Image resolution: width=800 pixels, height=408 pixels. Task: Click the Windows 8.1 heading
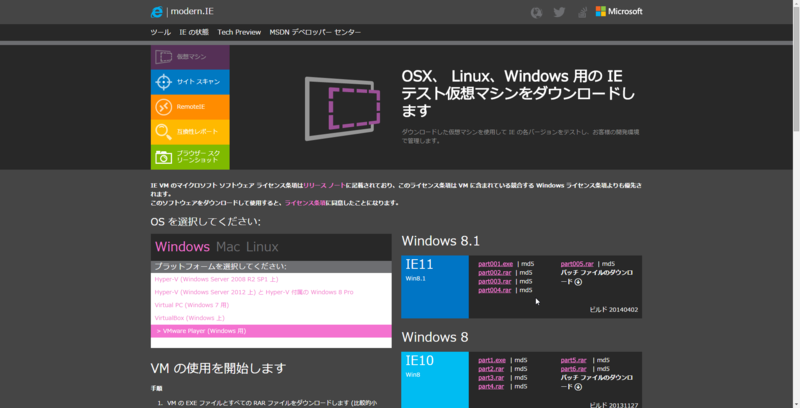coord(441,241)
